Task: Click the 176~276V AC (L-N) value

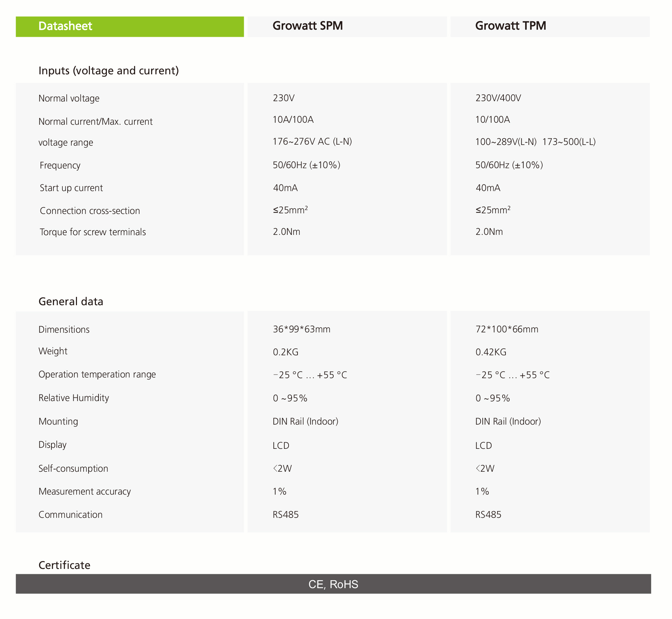Action: [312, 142]
